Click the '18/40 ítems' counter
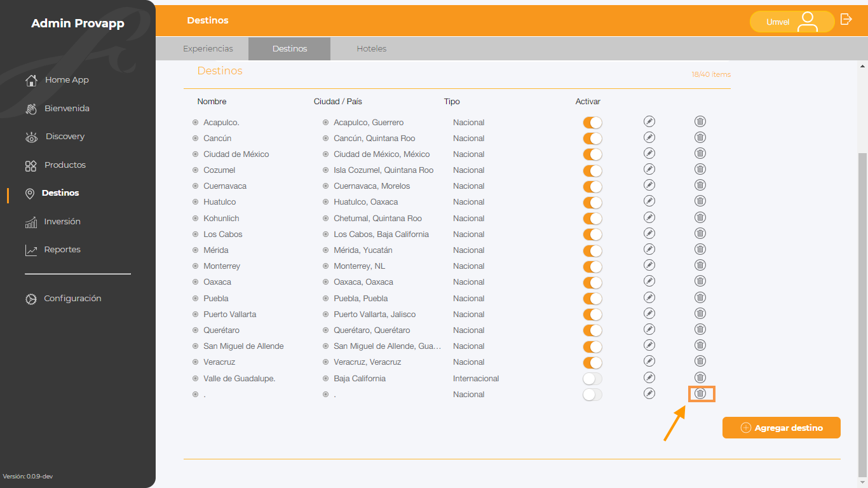 [711, 74]
